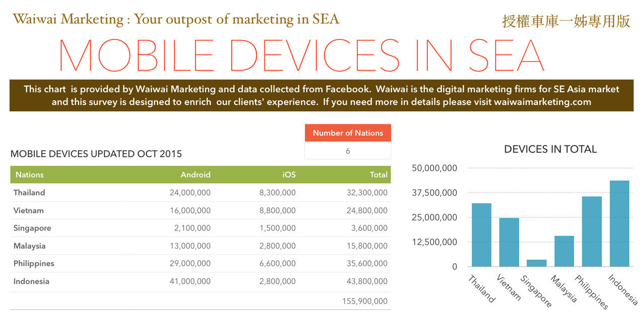
Task: Click the Philippines bar in the chart
Action: [x=592, y=231]
